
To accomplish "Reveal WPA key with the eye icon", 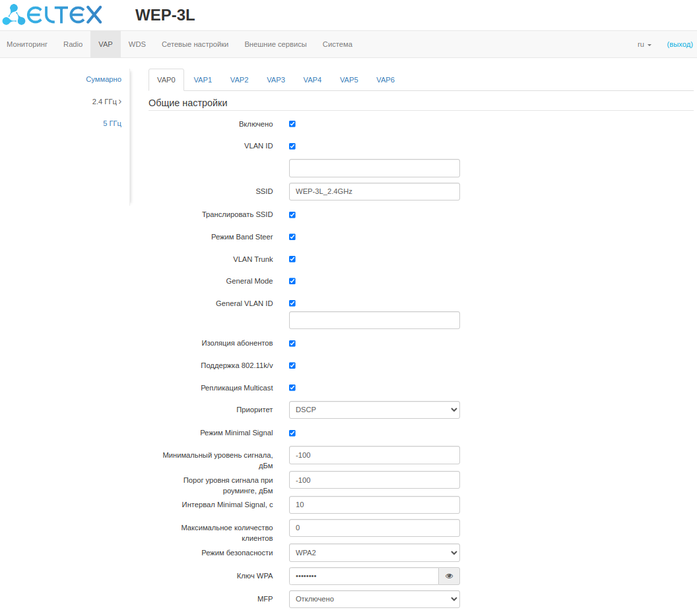I will (449, 576).
